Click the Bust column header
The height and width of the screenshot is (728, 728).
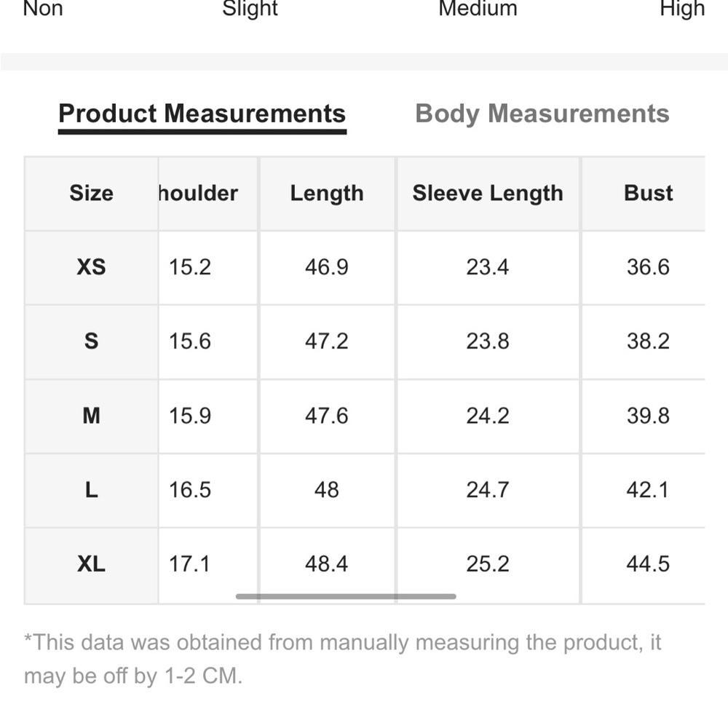pos(648,193)
